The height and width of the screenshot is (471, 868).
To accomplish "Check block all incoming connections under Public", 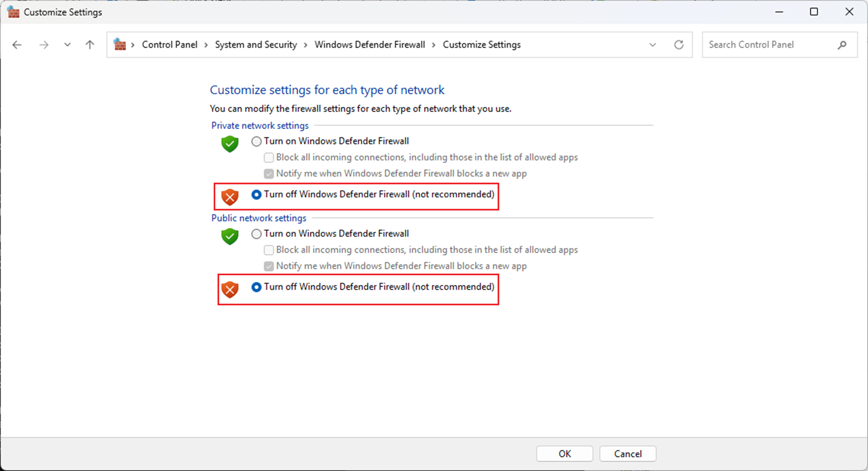I will click(269, 250).
